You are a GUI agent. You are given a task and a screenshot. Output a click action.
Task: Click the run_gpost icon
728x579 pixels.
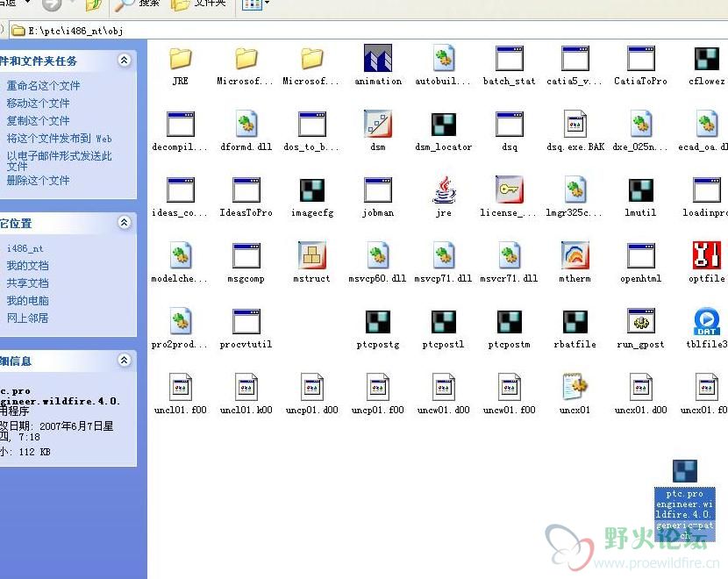(640, 321)
